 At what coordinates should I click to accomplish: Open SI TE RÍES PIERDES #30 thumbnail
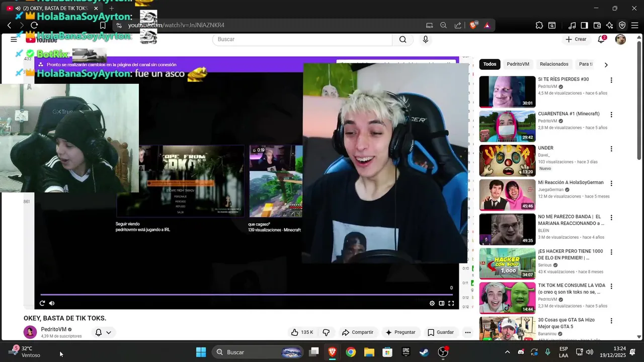[507, 92]
